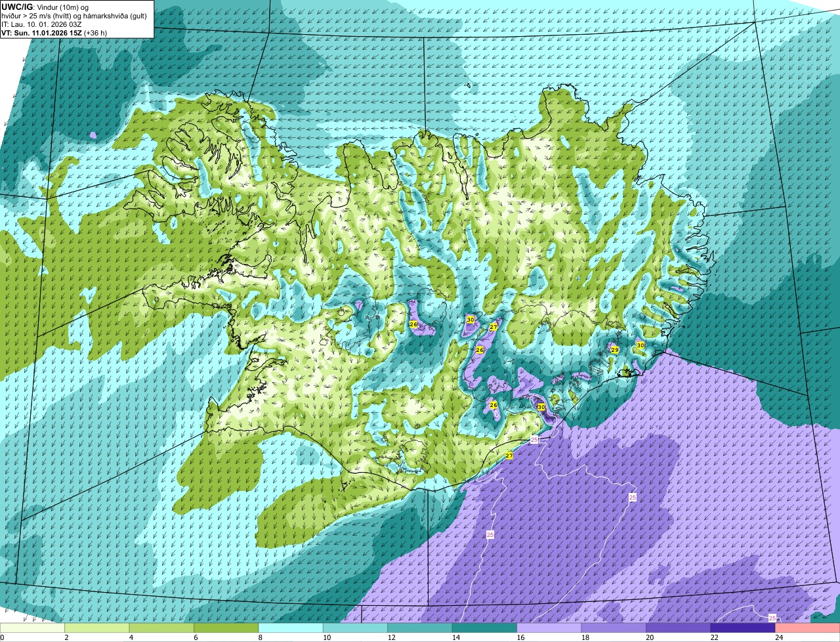Click the legend tick label "8"
This screenshot has height=642, width=840.
260,637
